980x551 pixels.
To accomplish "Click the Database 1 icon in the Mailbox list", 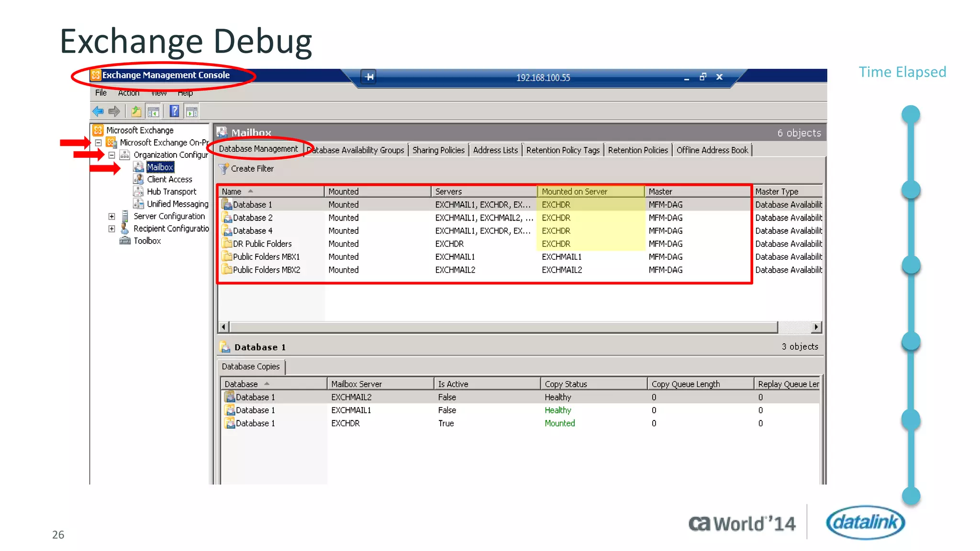I will point(227,204).
